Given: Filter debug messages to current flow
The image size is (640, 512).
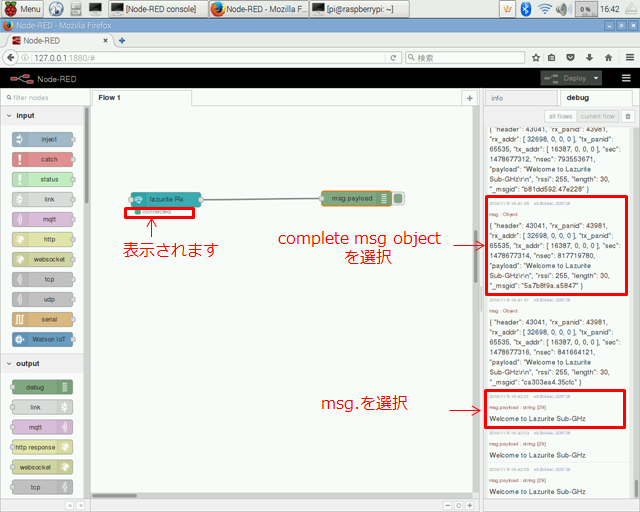Looking at the screenshot, I should (x=597, y=116).
